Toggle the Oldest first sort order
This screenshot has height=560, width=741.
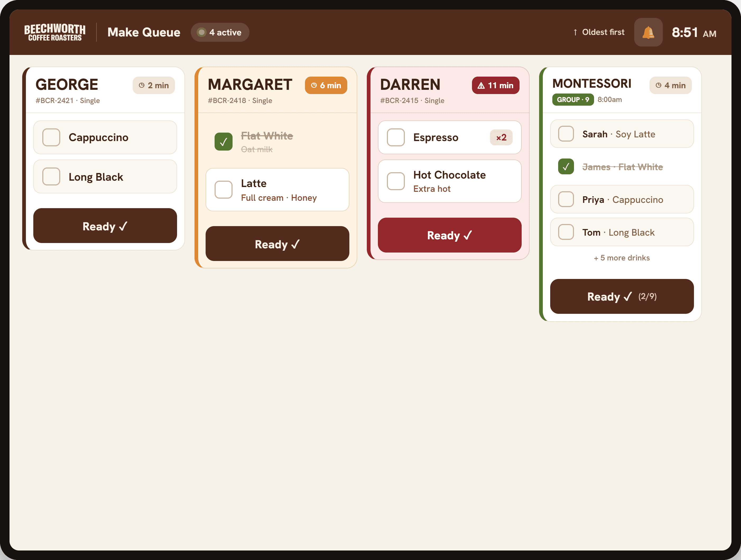pyautogui.click(x=599, y=32)
